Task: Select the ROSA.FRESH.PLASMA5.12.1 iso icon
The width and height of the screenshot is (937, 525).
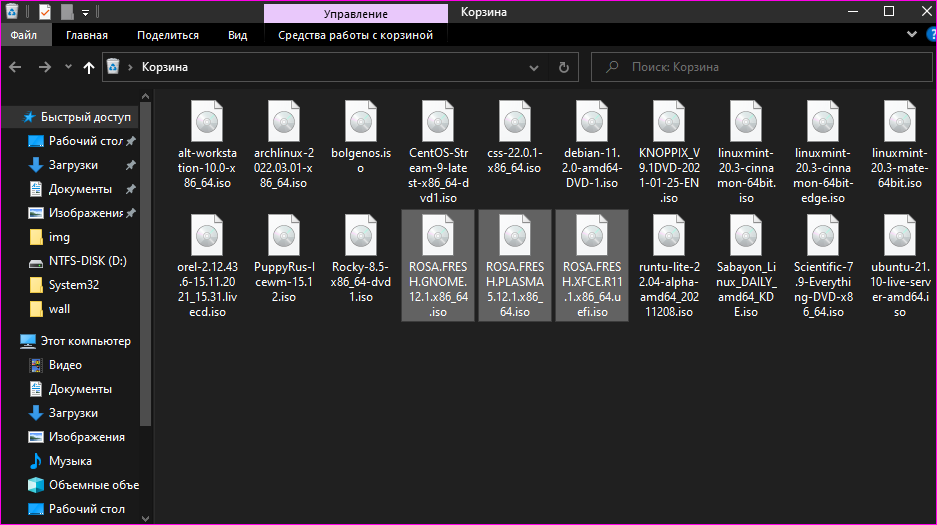Action: [515, 235]
